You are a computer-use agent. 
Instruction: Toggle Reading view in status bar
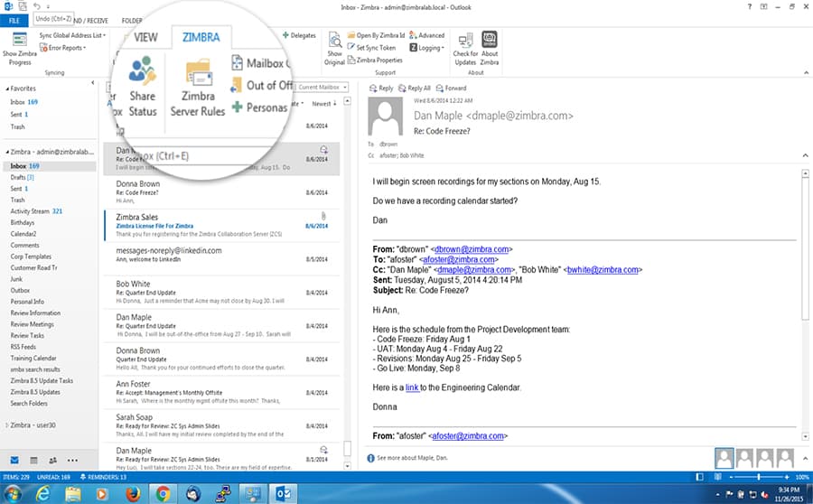coord(717,477)
